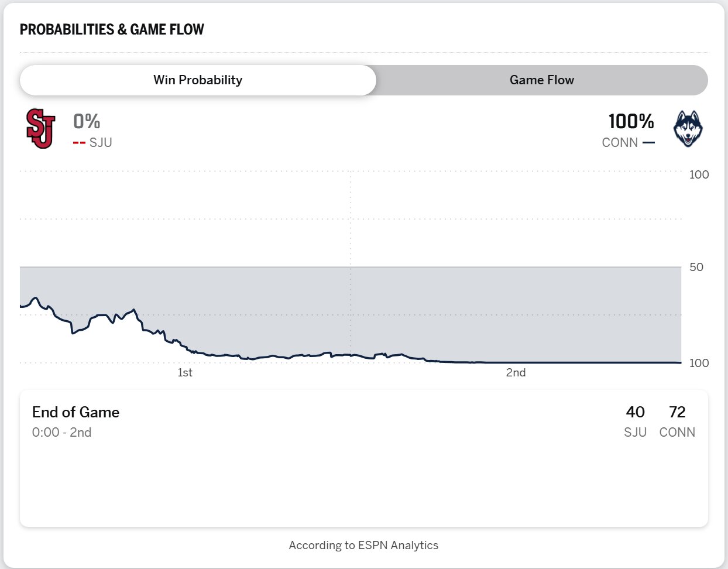Viewport: 728px width, 569px height.
Task: Click the CONN label beside the legend
Action: point(620,143)
